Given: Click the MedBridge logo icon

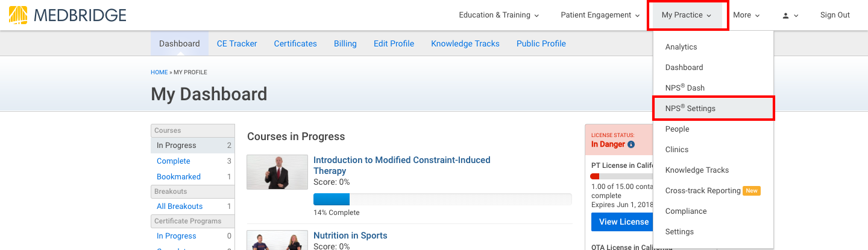Looking at the screenshot, I should [18, 15].
